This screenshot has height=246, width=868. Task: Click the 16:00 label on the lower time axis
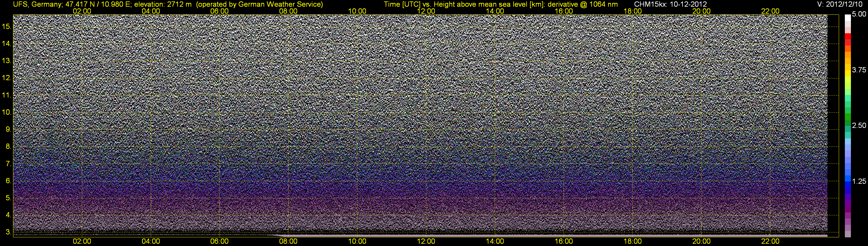point(564,241)
